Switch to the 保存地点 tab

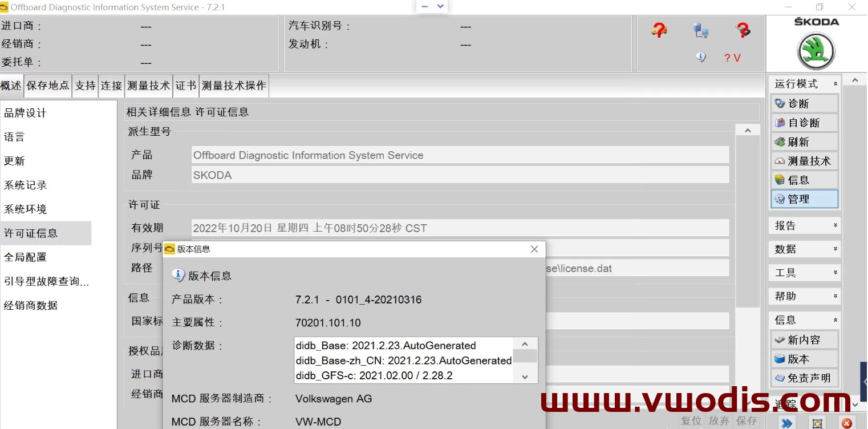point(48,86)
